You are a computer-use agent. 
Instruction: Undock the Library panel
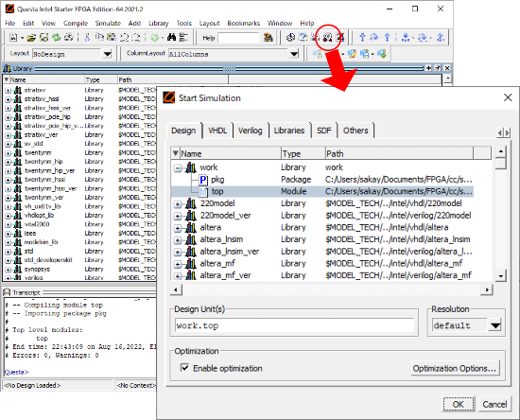[x=438, y=68]
